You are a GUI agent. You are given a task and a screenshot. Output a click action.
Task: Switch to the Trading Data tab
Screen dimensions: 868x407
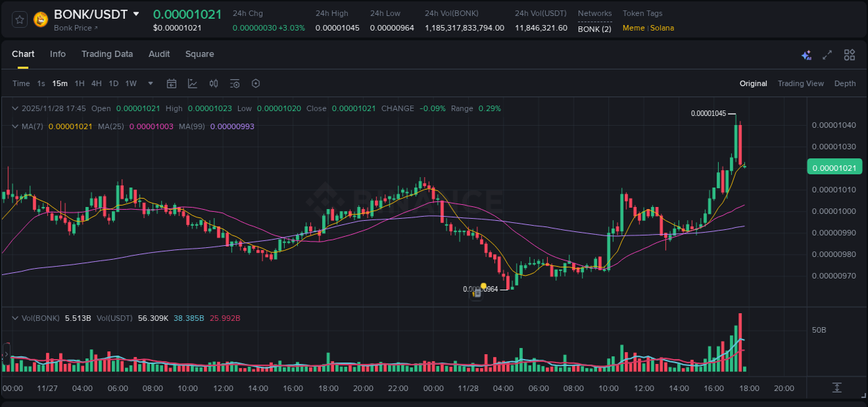[x=107, y=54]
